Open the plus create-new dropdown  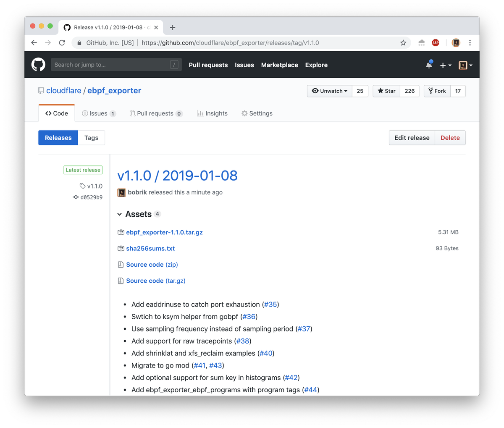[446, 65]
